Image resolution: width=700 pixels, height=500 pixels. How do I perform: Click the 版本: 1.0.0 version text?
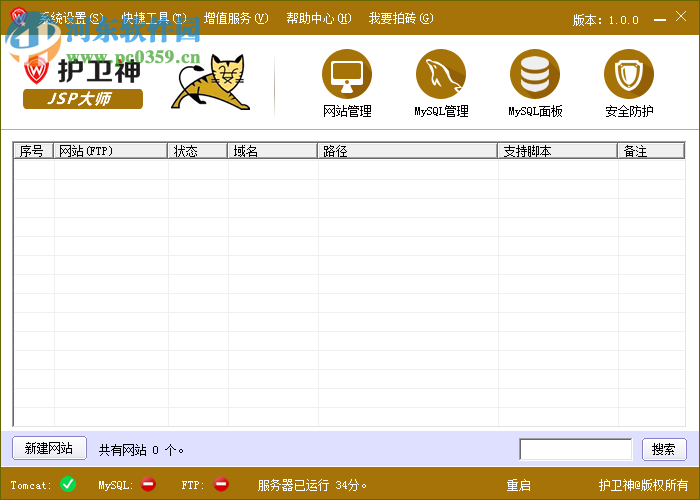[x=606, y=20]
